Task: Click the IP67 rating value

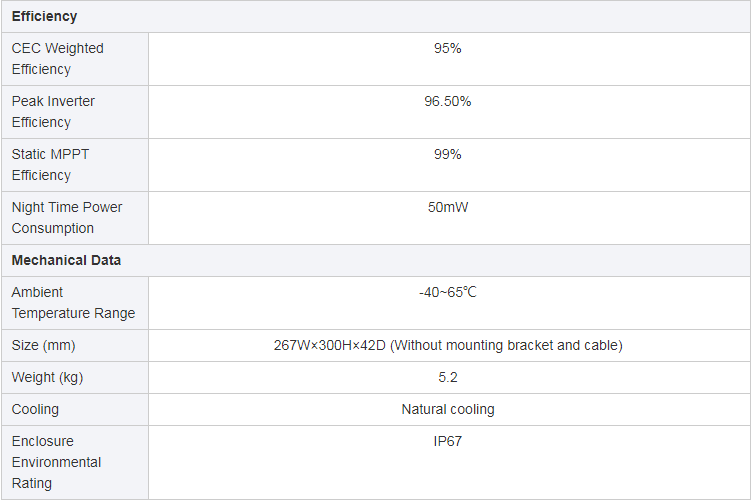Action: 448,441
